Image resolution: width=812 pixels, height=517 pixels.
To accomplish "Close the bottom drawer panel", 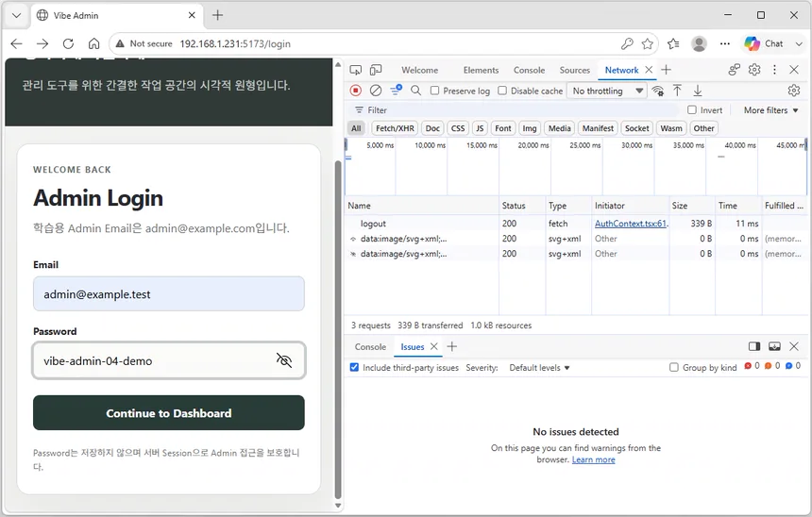I will pyautogui.click(x=794, y=346).
